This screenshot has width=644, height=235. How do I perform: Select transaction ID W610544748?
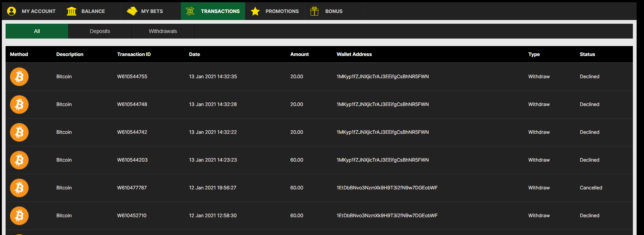click(x=132, y=104)
